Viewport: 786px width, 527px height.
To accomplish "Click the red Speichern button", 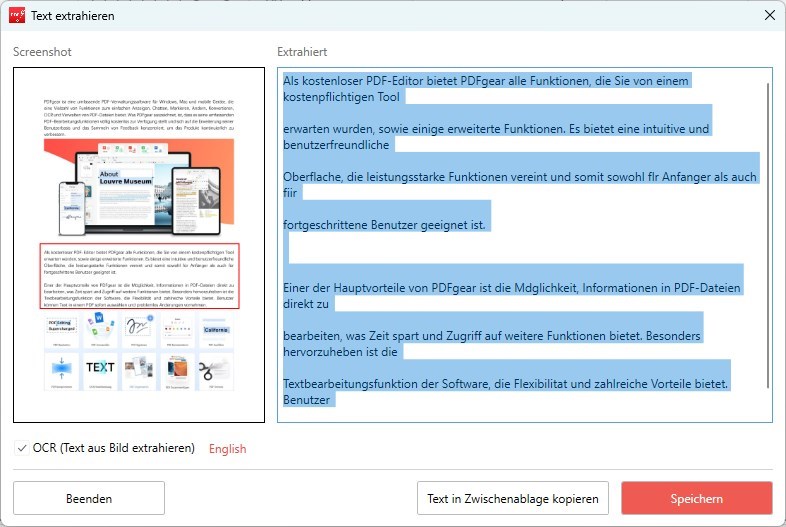I will pos(697,498).
